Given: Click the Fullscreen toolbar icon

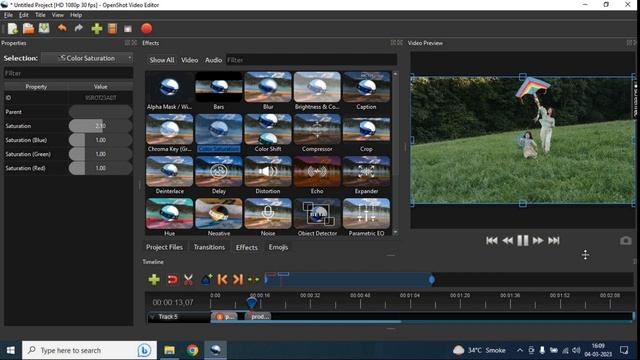Looking at the screenshot, I should tap(128, 29).
